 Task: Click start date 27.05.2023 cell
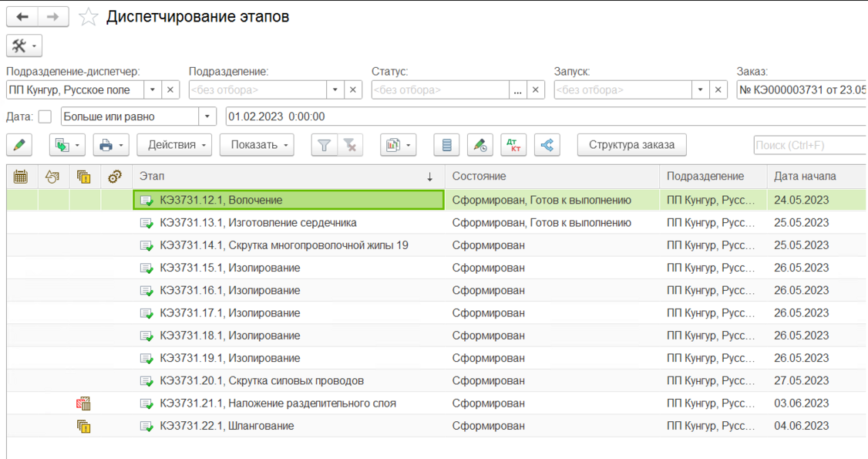(816, 381)
